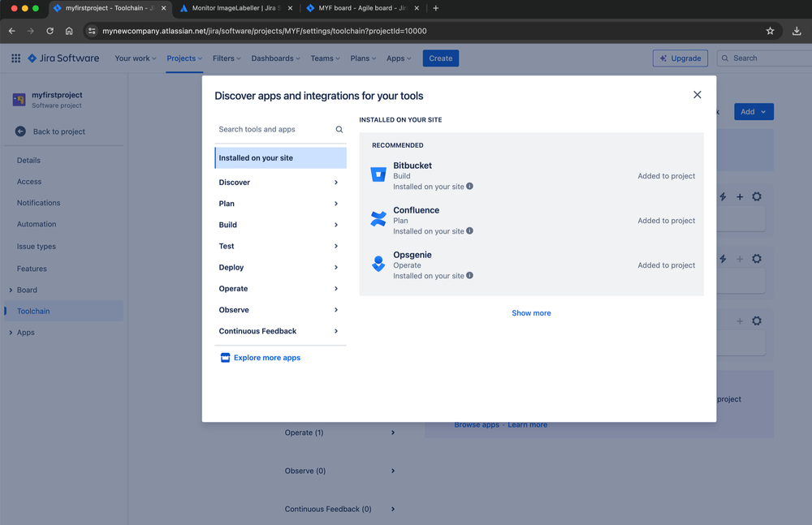Click the Upgrade button
Image resolution: width=812 pixels, height=525 pixels.
pos(680,58)
